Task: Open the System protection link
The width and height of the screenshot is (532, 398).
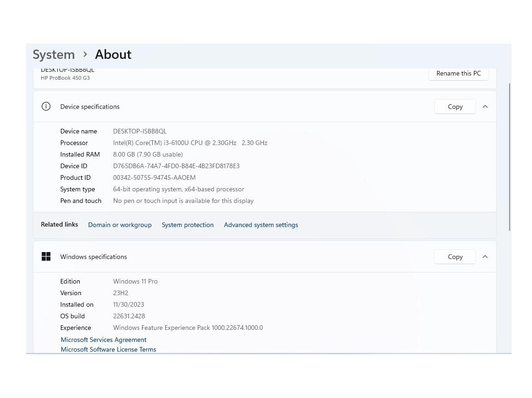Action: 187,225
